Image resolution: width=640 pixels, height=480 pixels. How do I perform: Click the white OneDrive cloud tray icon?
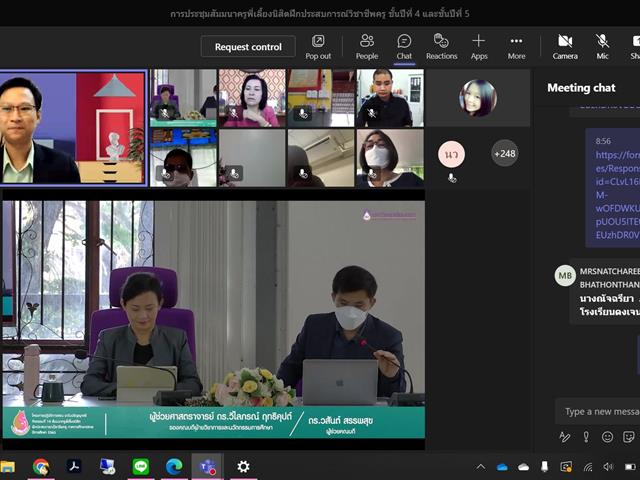523,467
